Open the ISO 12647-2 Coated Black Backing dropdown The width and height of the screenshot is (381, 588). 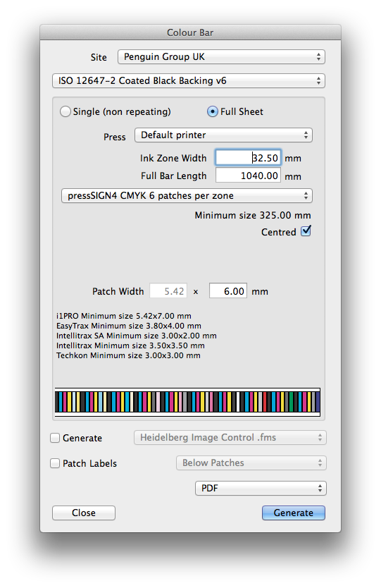[x=189, y=81]
